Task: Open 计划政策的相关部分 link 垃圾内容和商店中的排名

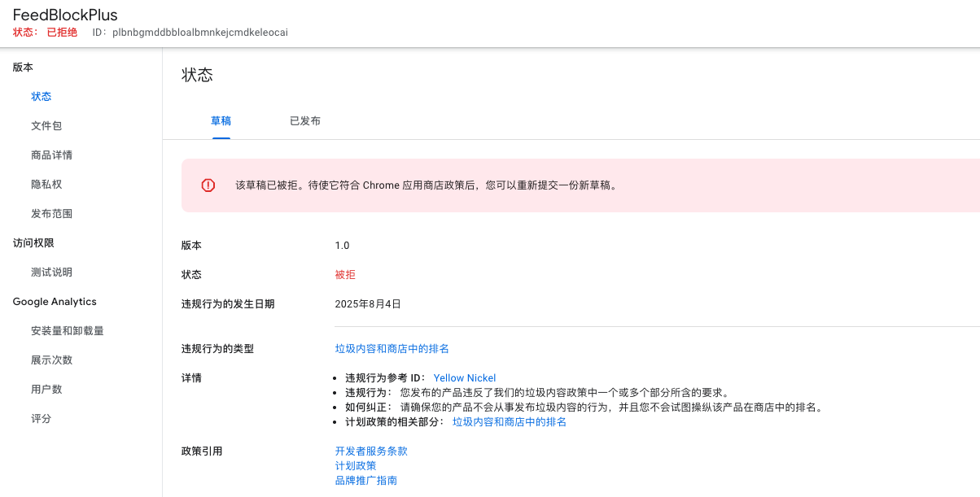Action: [510, 422]
